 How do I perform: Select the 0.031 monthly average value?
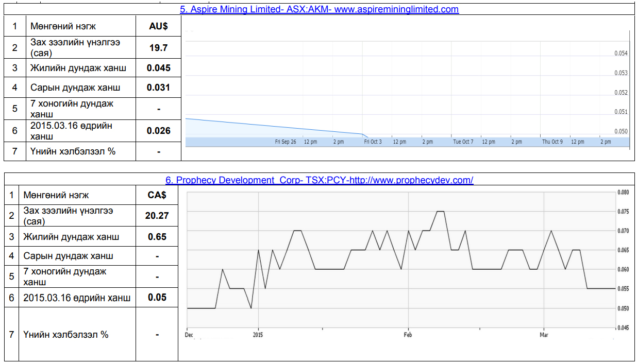(x=158, y=88)
